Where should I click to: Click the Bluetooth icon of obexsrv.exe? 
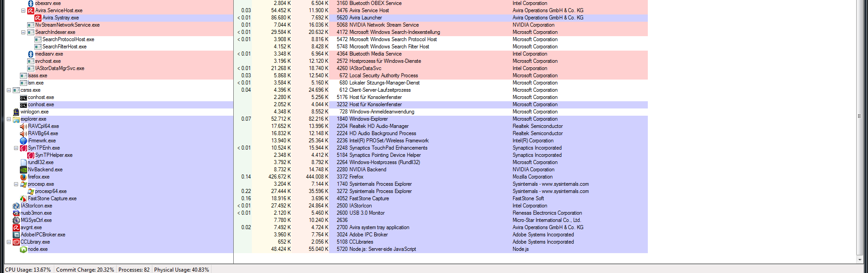pos(31,3)
